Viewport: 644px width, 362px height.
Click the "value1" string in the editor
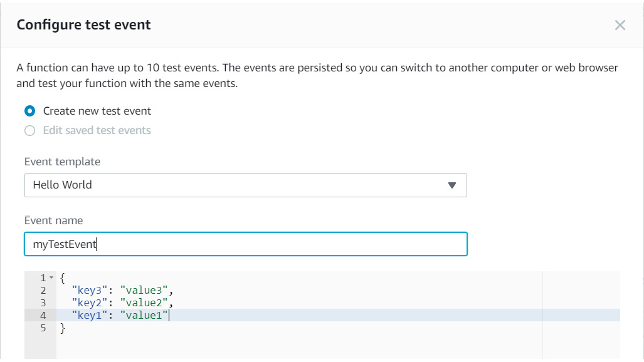click(145, 315)
